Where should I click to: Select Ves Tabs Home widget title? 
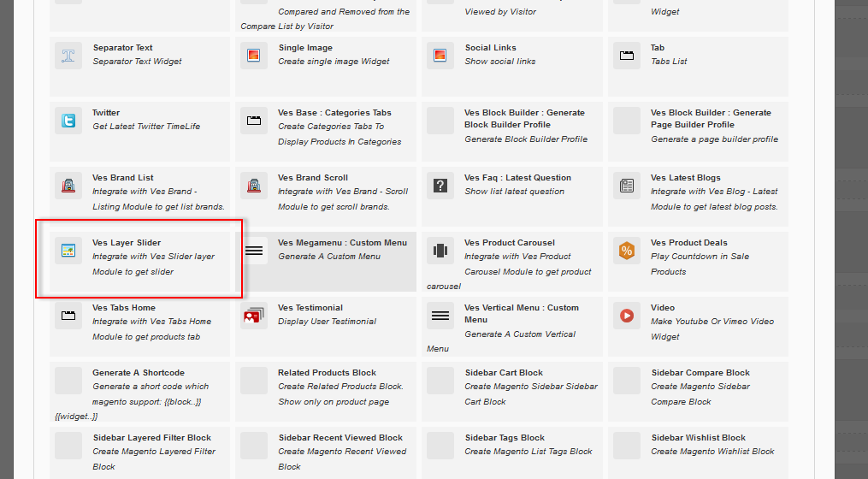(124, 308)
